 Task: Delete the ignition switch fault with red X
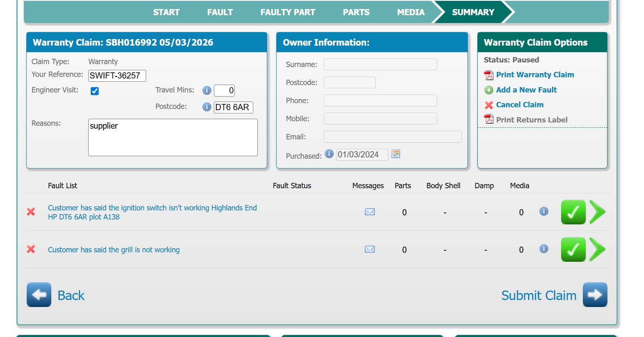point(31,212)
